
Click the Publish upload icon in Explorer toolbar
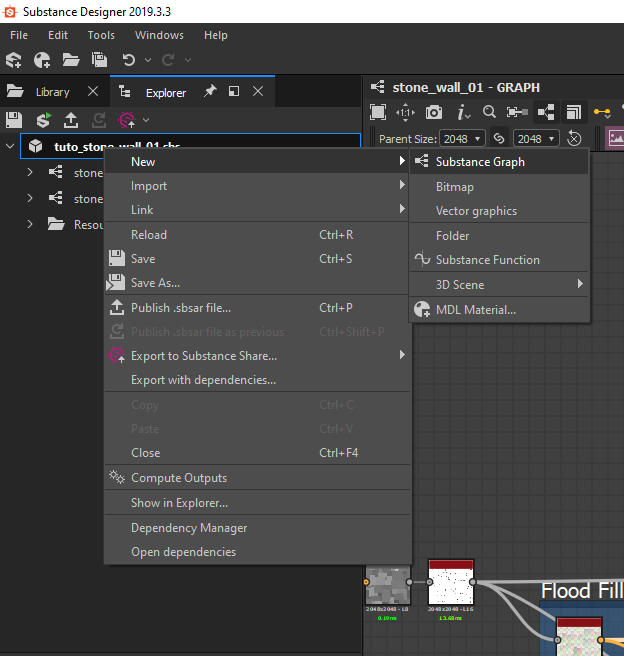pyautogui.click(x=71, y=120)
